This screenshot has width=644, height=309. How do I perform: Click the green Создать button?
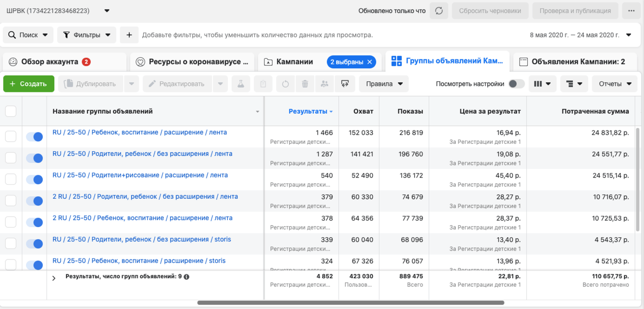coord(29,84)
